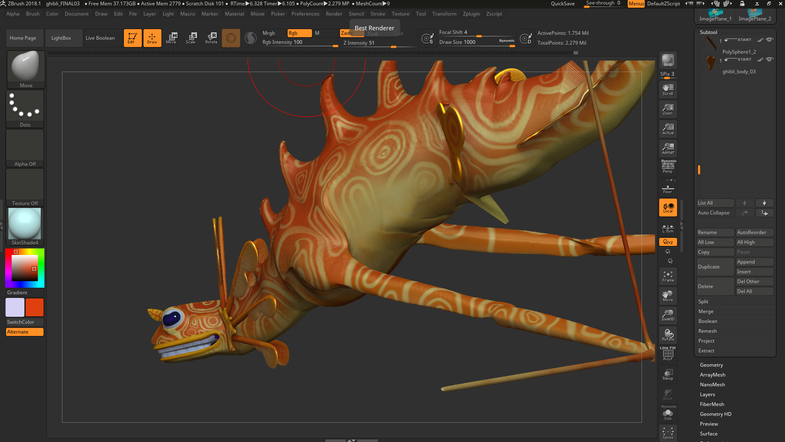Click the BPR render icon in right shelf

(668, 61)
